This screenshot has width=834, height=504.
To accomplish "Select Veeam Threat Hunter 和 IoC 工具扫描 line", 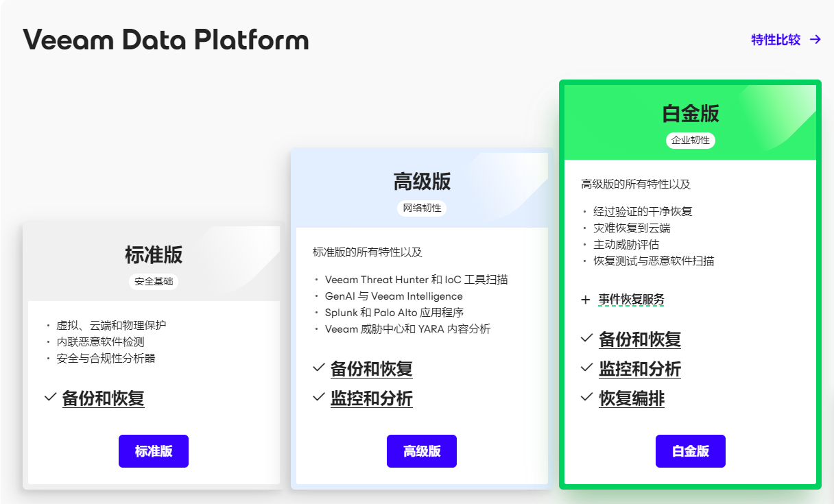I will pyautogui.click(x=416, y=280).
